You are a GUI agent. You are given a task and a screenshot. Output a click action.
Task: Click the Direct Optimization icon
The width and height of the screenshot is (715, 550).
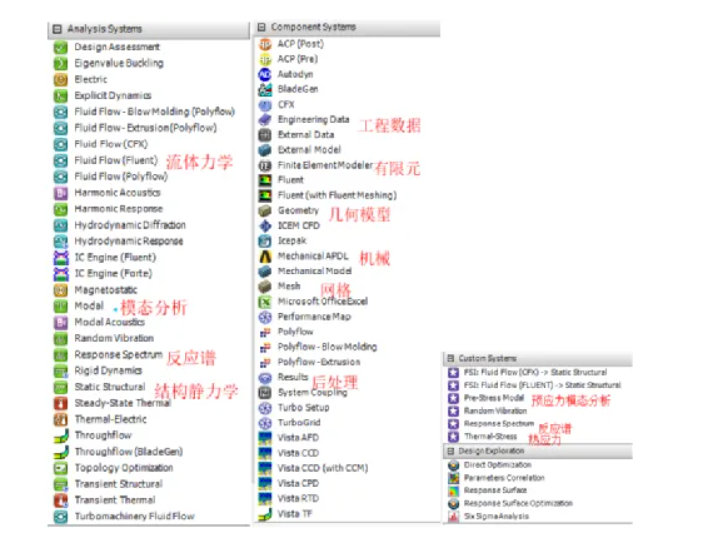(453, 465)
